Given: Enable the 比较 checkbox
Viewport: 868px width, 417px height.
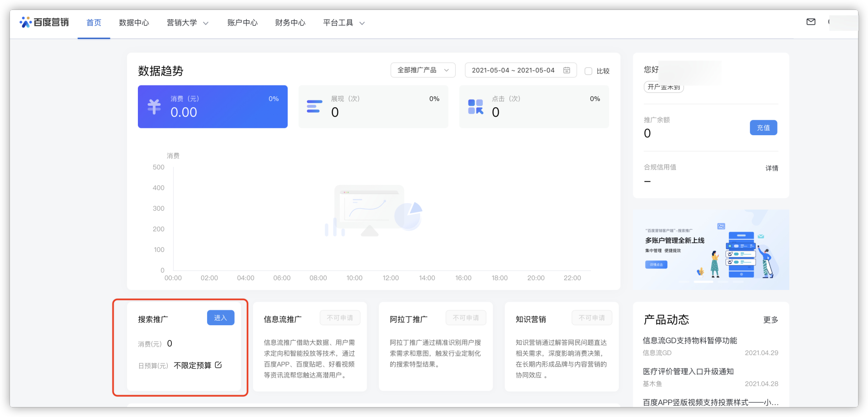Looking at the screenshot, I should click(x=588, y=71).
